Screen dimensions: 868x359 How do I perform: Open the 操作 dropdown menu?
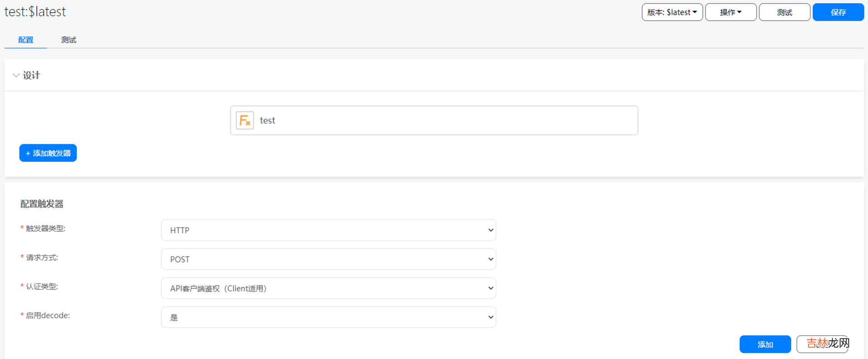tap(730, 12)
